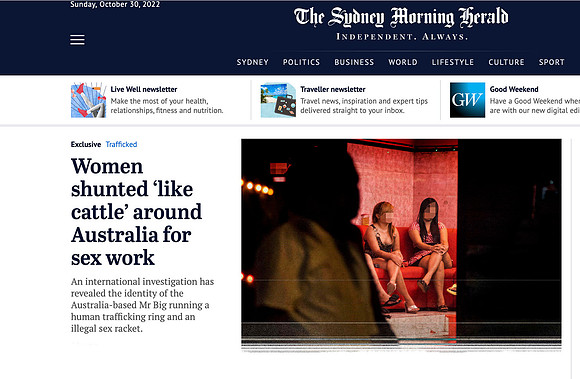Image resolution: width=580 pixels, height=379 pixels.
Task: Click the Good Weekend title link
Action: point(514,89)
